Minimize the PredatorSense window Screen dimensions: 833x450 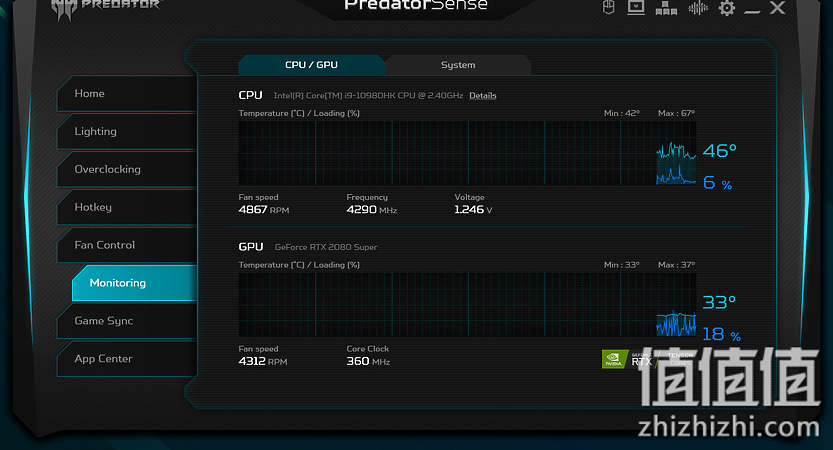[x=752, y=11]
